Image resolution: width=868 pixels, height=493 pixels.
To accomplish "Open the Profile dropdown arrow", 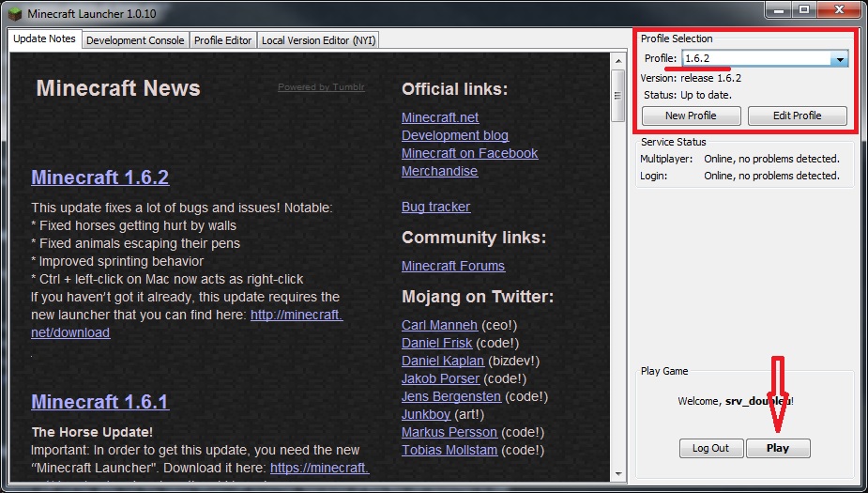I will click(840, 58).
